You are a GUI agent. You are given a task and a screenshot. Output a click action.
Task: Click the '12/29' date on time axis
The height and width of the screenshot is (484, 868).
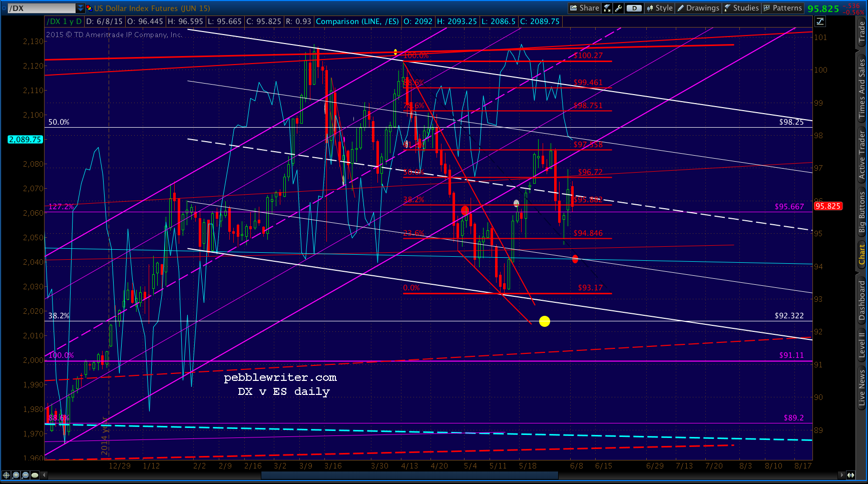[x=120, y=465]
